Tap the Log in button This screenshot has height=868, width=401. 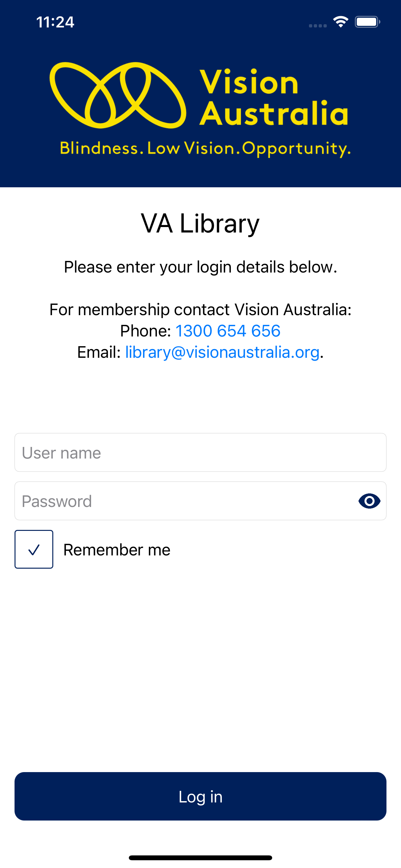click(x=200, y=797)
